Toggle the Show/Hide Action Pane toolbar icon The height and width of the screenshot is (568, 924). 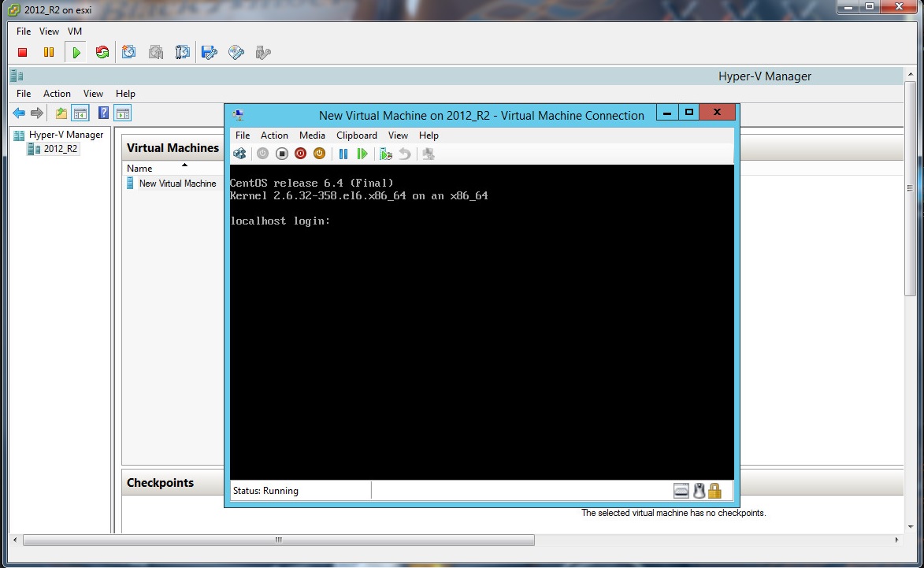coord(123,113)
